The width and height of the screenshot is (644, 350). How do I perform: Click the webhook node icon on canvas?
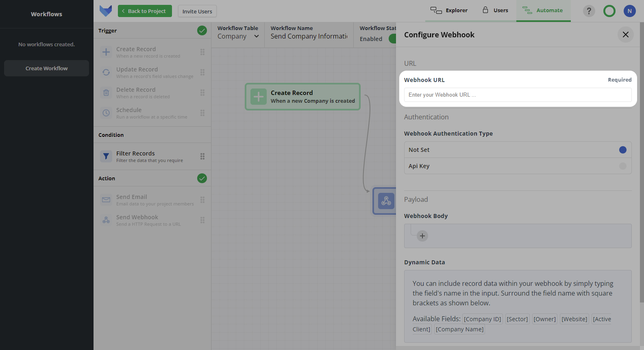[386, 201]
